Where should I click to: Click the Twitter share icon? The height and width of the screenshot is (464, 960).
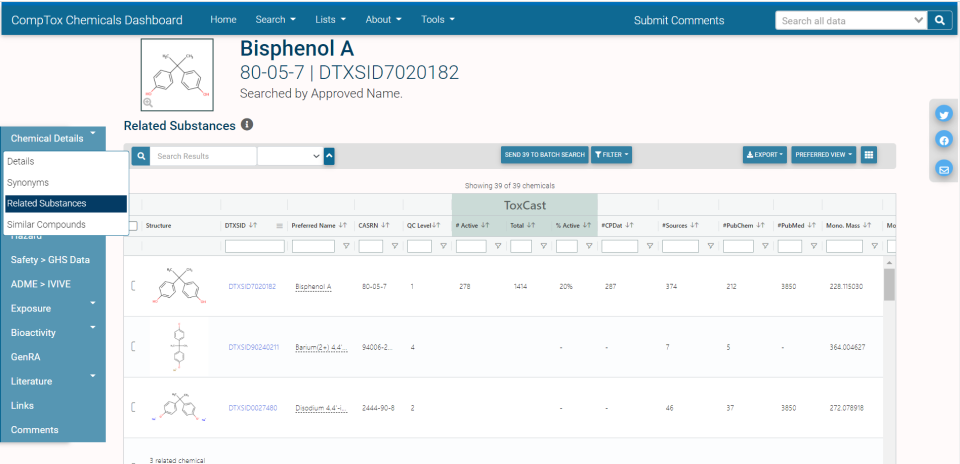(943, 114)
